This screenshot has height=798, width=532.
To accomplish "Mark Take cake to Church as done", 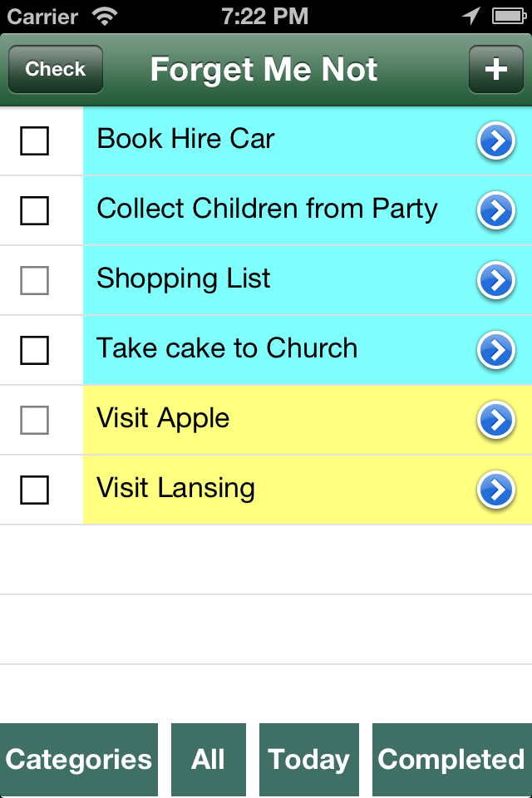I will coord(34,351).
